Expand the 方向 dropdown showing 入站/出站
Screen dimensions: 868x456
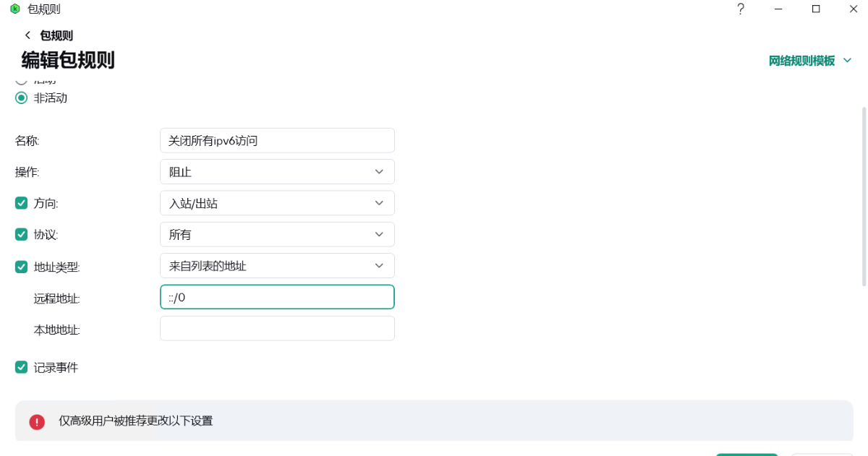coord(277,203)
